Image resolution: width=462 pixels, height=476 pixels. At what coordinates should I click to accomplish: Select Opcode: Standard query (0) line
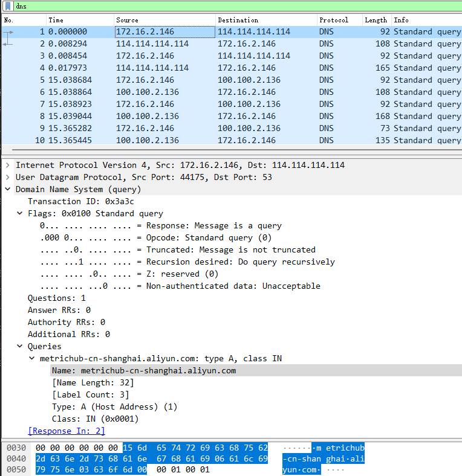coord(155,237)
